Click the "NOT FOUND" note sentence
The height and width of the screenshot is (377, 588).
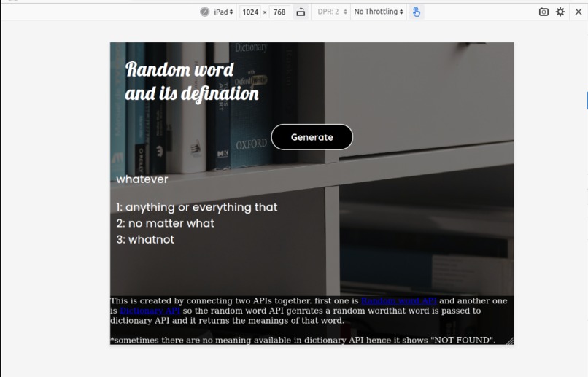point(303,340)
